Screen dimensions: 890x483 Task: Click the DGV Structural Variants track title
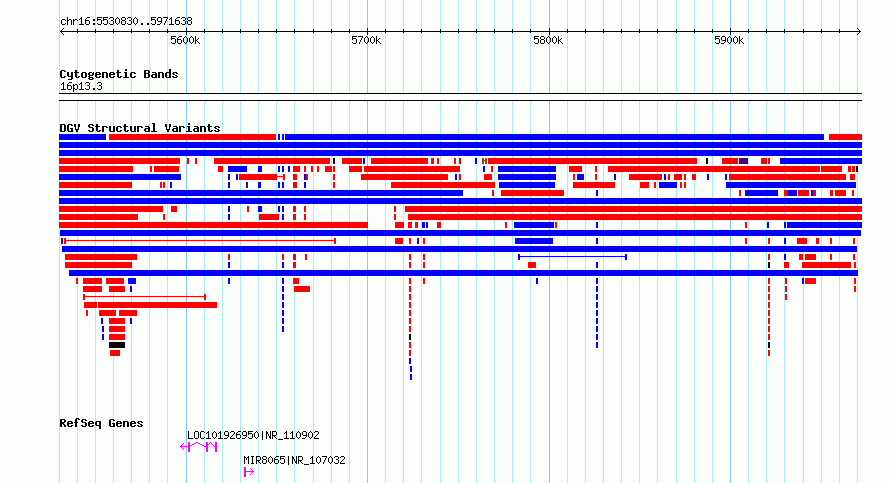click(140, 128)
